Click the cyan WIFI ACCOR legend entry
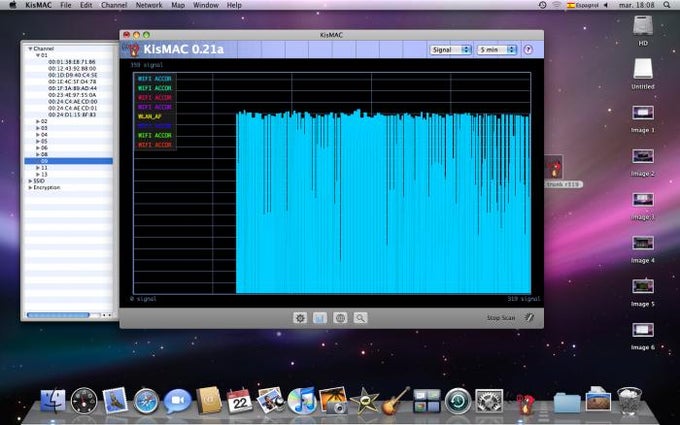This screenshot has width=680, height=425. tap(154, 78)
